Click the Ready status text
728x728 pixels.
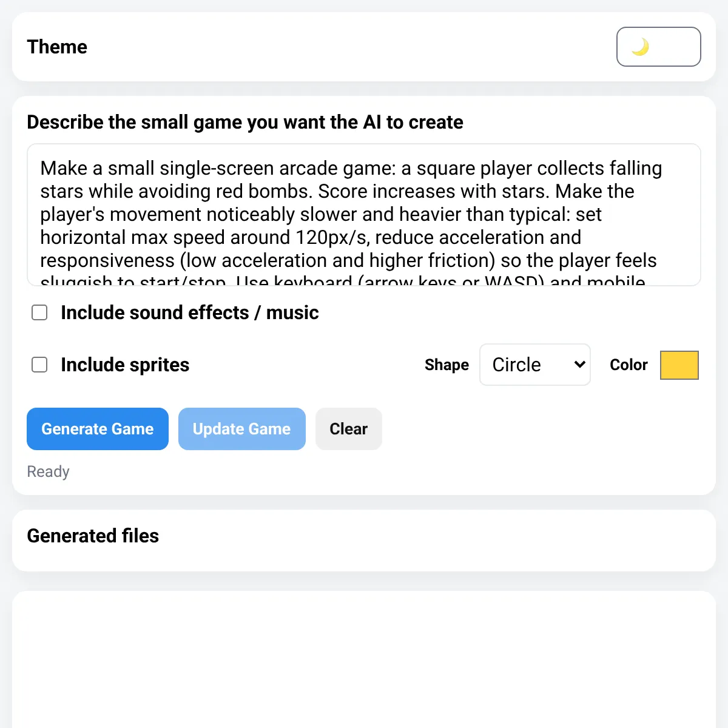coord(49,471)
